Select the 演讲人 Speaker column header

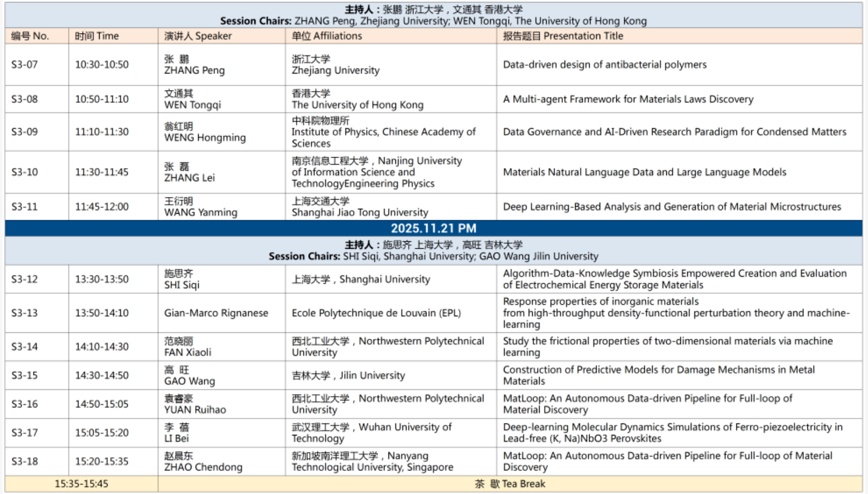198,36
